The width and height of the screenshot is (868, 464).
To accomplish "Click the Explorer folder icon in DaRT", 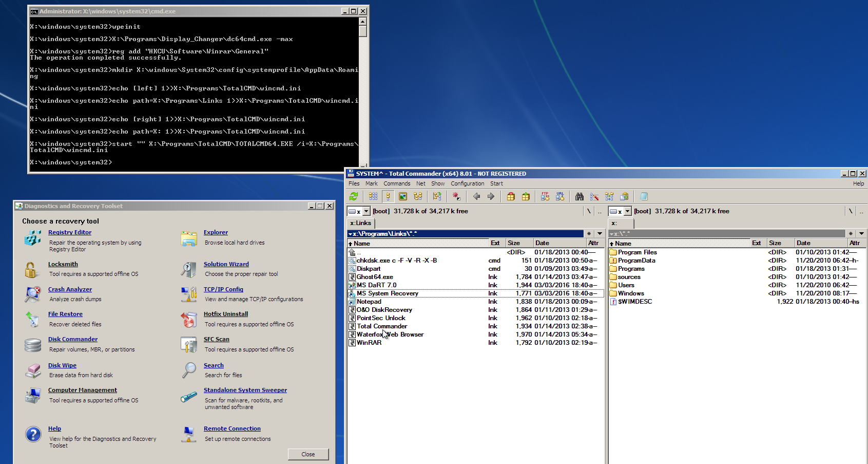I will tap(189, 239).
